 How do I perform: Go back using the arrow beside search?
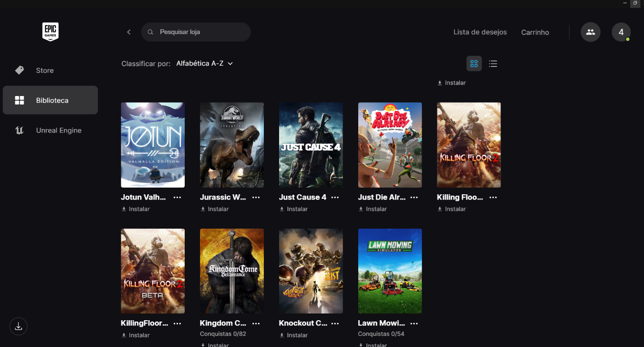click(129, 32)
